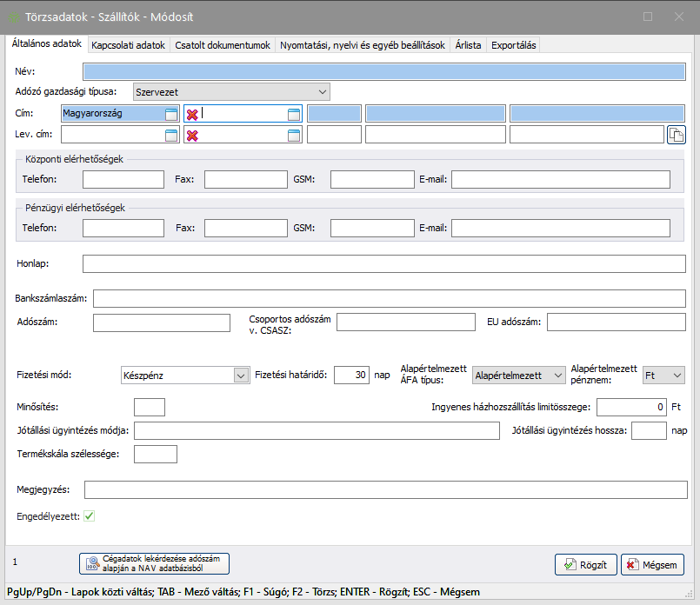Focus the Bankszámlaszám field
This screenshot has height=605, width=700.
click(x=389, y=298)
